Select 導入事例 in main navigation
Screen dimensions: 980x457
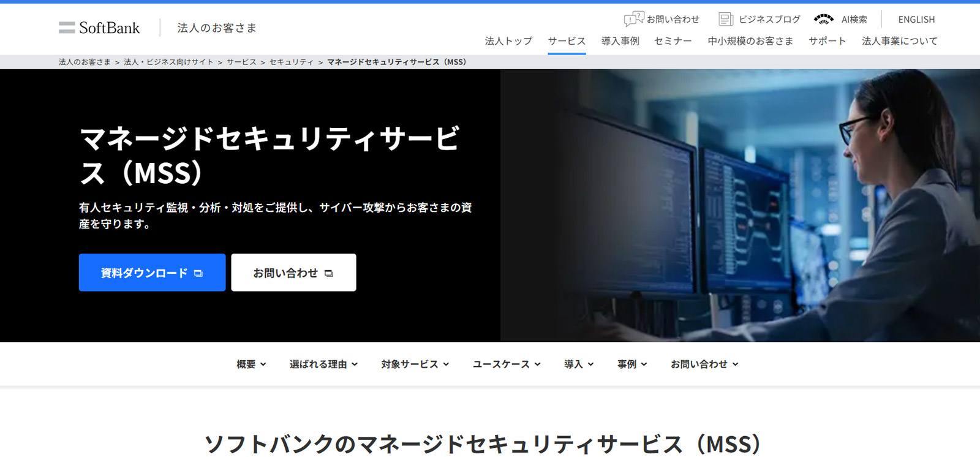[x=620, y=41]
